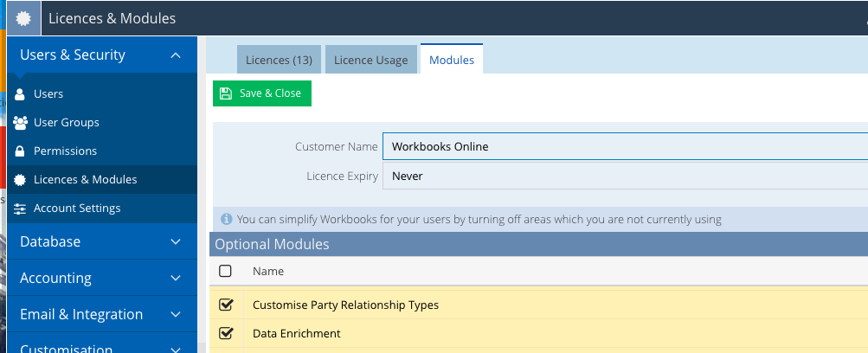Click the Optional Modules section header
Screen dimensions: 868x353
click(538, 244)
